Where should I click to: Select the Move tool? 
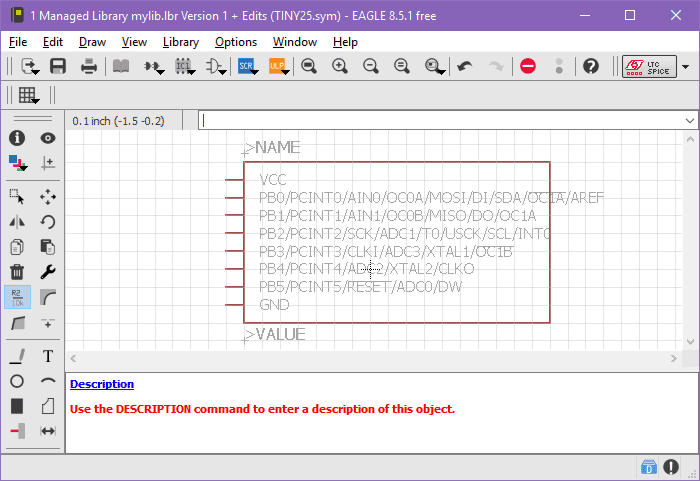click(x=47, y=197)
